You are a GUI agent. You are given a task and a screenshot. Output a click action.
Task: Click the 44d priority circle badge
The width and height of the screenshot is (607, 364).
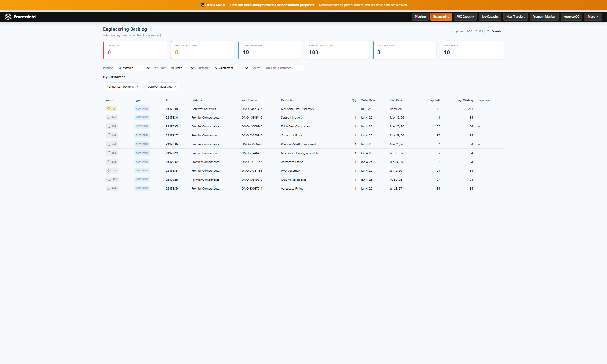tap(111, 117)
